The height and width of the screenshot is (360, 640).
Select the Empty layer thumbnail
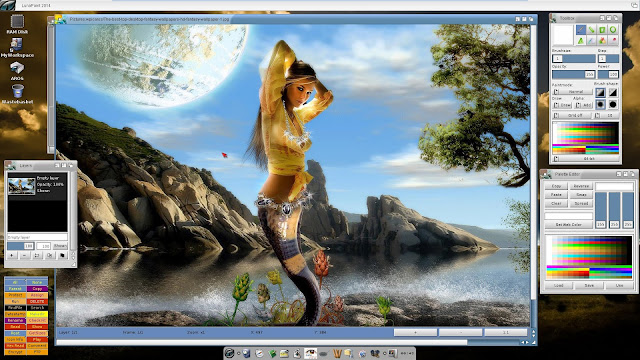point(22,186)
